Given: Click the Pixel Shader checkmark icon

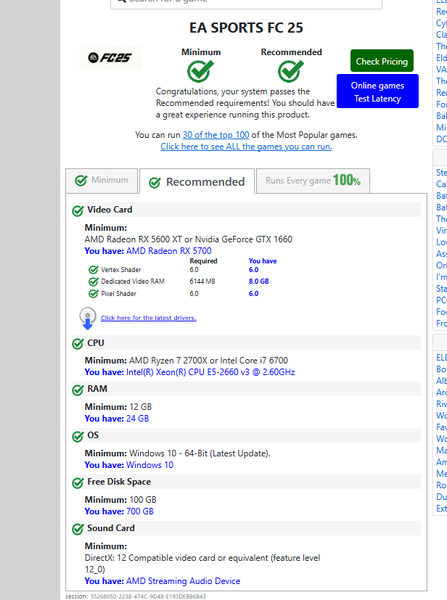Looking at the screenshot, I should click(93, 293).
